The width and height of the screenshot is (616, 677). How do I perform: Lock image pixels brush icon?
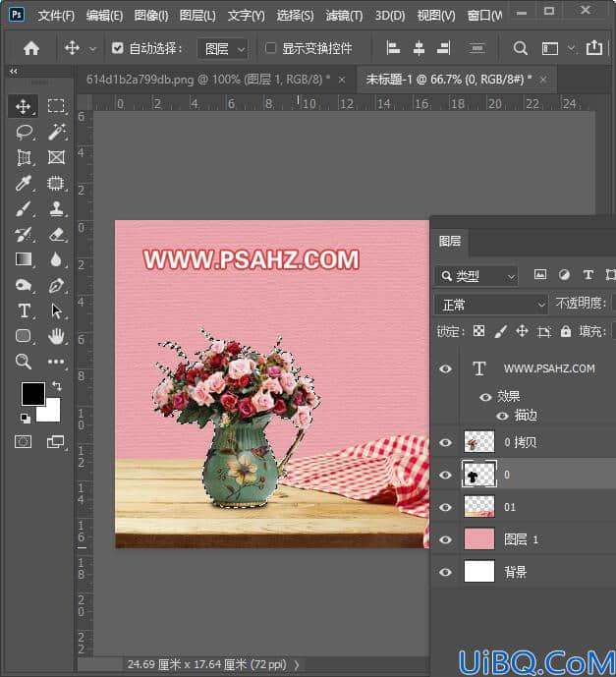[x=500, y=331]
